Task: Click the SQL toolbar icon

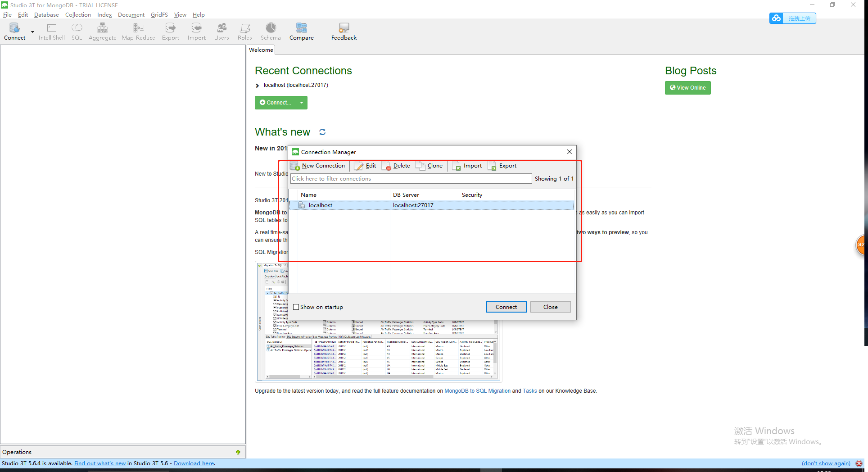Action: 77,32
